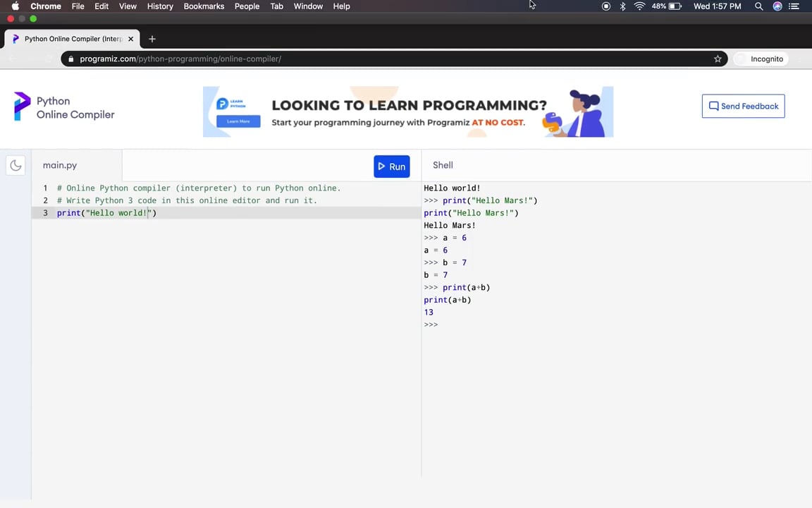This screenshot has height=508, width=812.
Task: Click lock icon for site information
Action: coord(71,59)
